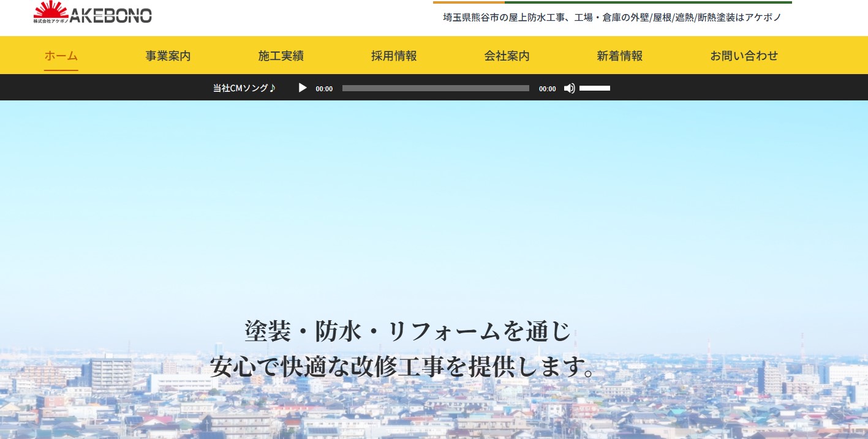The height and width of the screenshot is (439, 868).
Task: Click the speaker volume icon
Action: (x=569, y=88)
